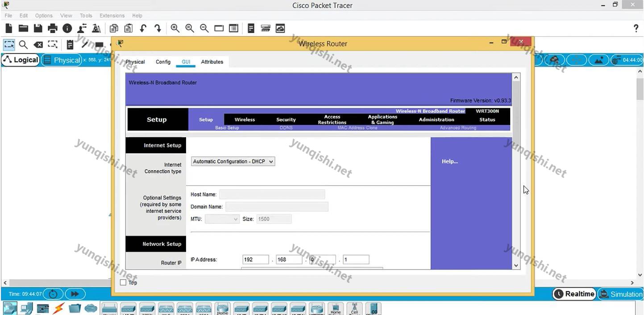This screenshot has height=315, width=644.
Task: Pick the Cell Tower device icon
Action: pos(354,308)
